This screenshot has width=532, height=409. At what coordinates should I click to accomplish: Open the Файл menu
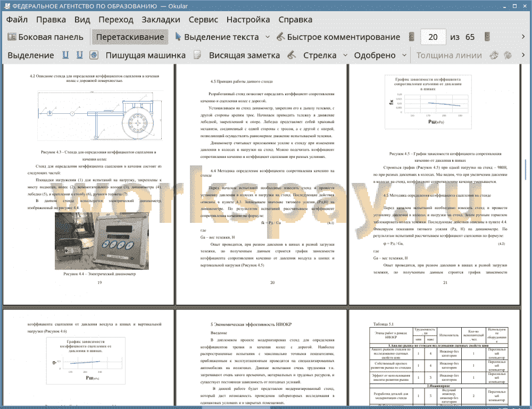click(x=16, y=20)
